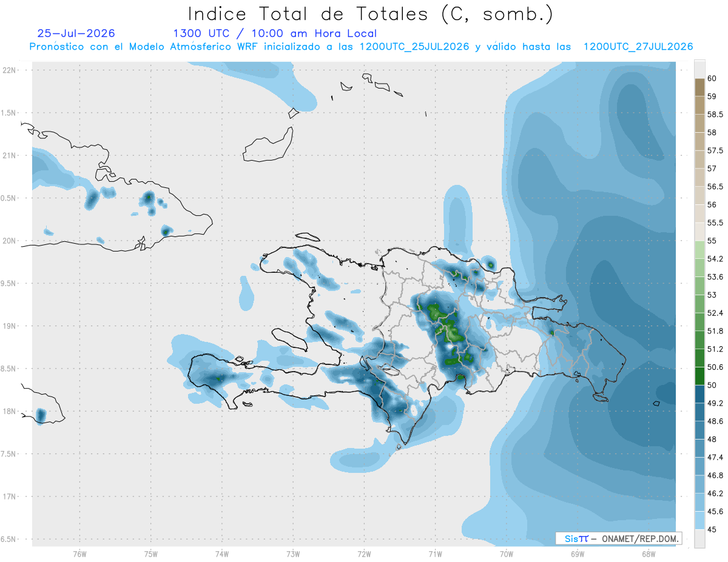Screen dimensions: 728x562
Task: Click the light blue swatch between 45 and 45.6
Action: [x=699, y=520]
